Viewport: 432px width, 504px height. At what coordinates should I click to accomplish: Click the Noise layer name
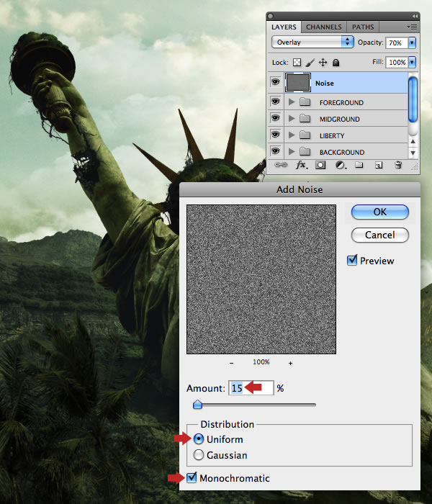coord(324,84)
